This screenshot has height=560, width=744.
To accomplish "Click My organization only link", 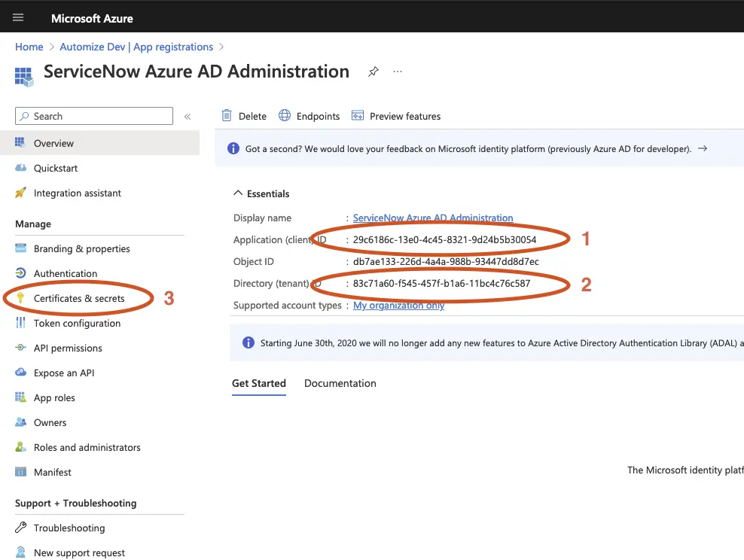I will (x=398, y=306).
